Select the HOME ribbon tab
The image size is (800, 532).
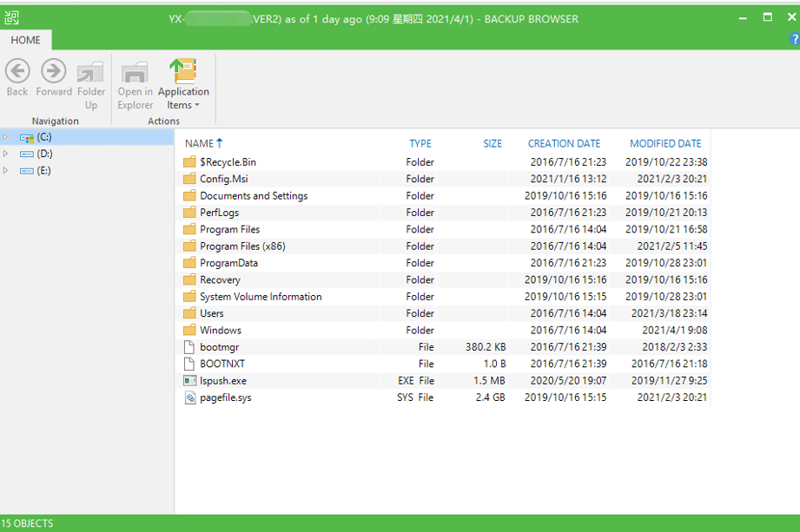tap(26, 40)
